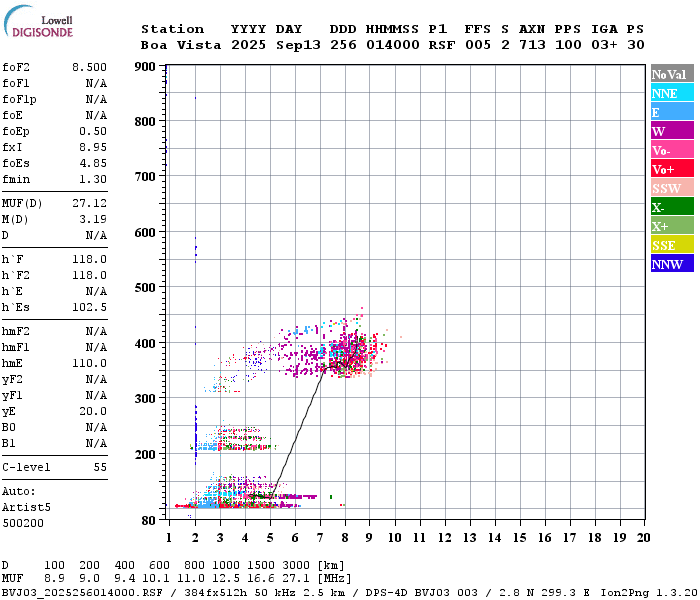Click the 500200 version number
The image size is (700, 600).
click(x=23, y=523)
